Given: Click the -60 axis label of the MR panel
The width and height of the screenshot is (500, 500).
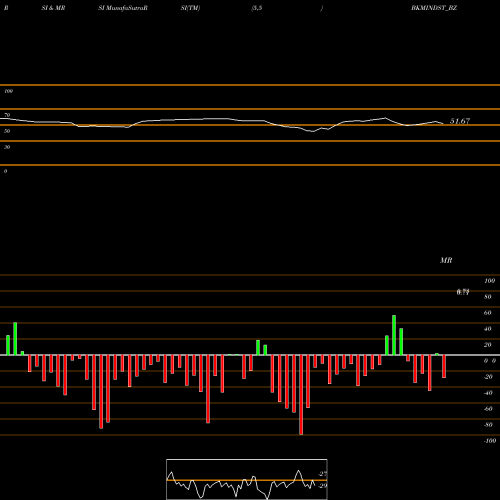Looking at the screenshot, I should pyautogui.click(x=488, y=409).
